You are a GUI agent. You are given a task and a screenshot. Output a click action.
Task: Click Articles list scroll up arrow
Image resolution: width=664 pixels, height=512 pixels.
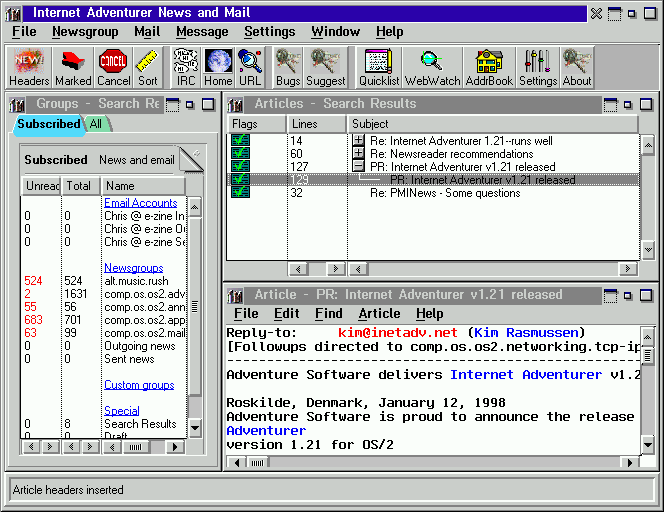coord(648,146)
